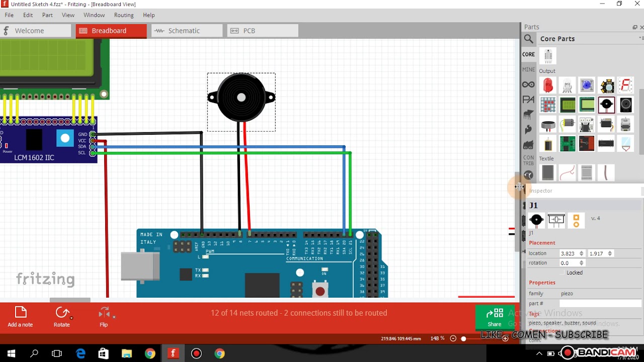This screenshot has width=644, height=362.
Task: Click the Flip button
Action: click(104, 317)
